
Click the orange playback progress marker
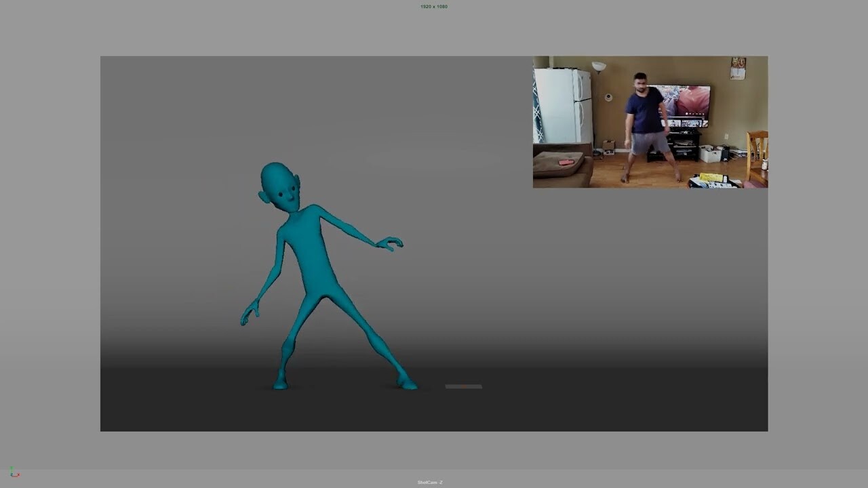(x=462, y=386)
